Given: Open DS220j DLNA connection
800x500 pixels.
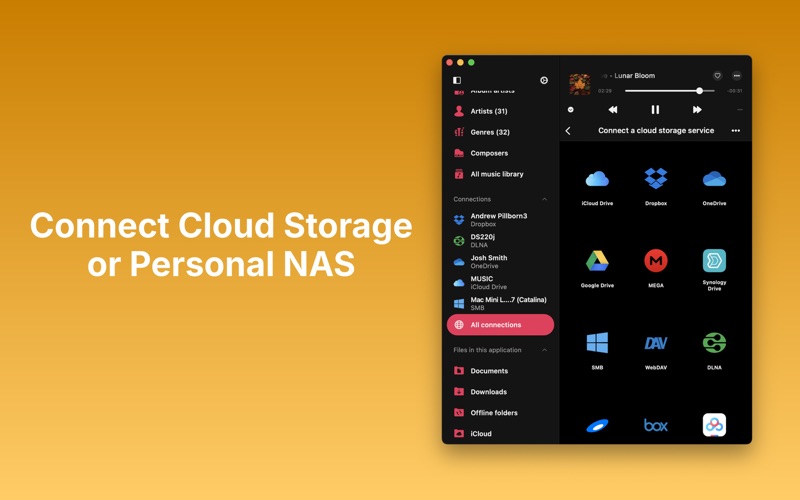Looking at the screenshot, I should click(500, 241).
